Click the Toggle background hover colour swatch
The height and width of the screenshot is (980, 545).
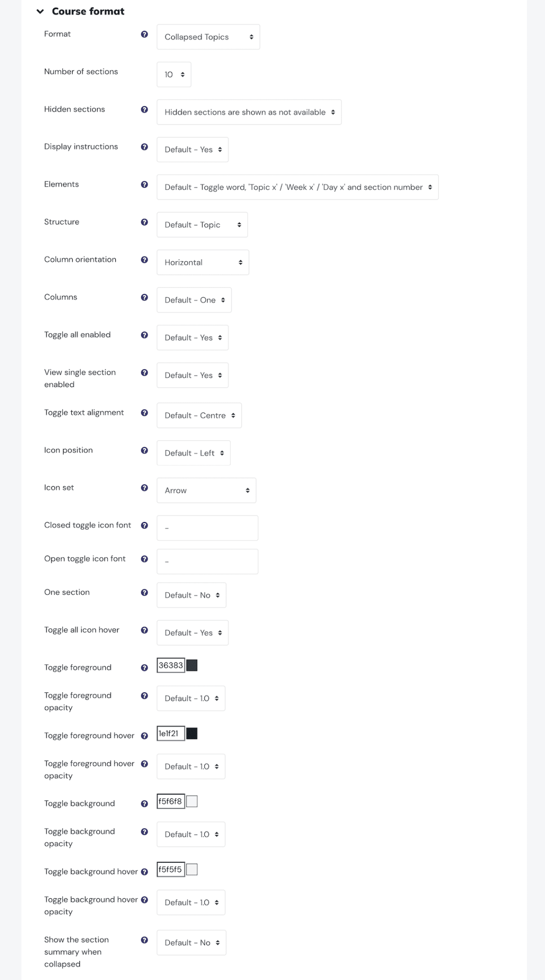coord(192,869)
